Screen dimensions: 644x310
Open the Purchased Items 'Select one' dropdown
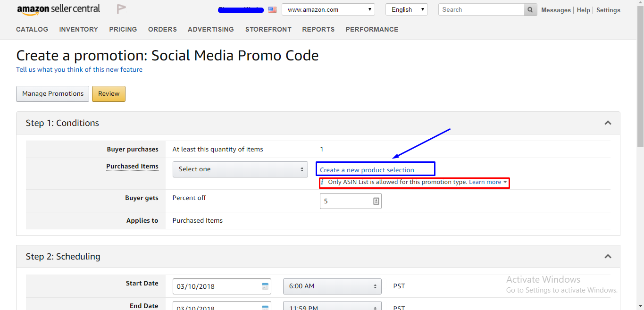[x=240, y=169]
